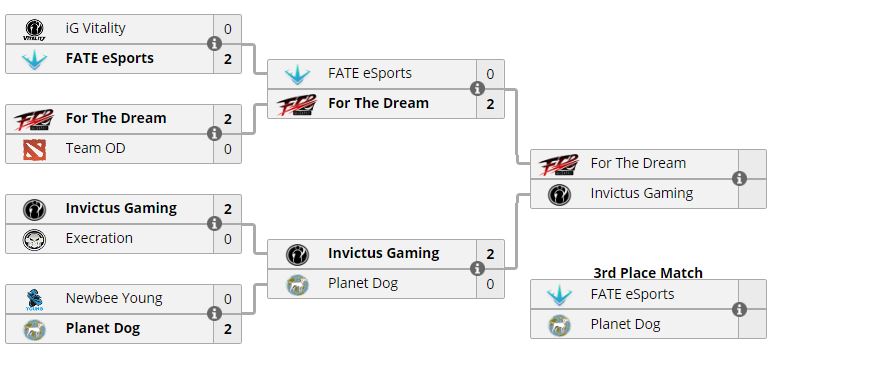Image resolution: width=886 pixels, height=384 pixels.
Task: Select Execration team name
Action: (99, 238)
